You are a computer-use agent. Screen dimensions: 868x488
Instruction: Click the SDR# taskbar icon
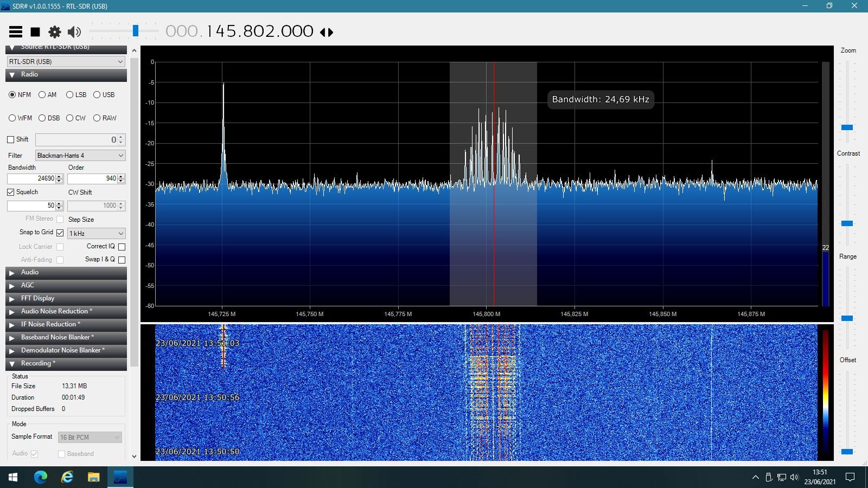click(120, 477)
